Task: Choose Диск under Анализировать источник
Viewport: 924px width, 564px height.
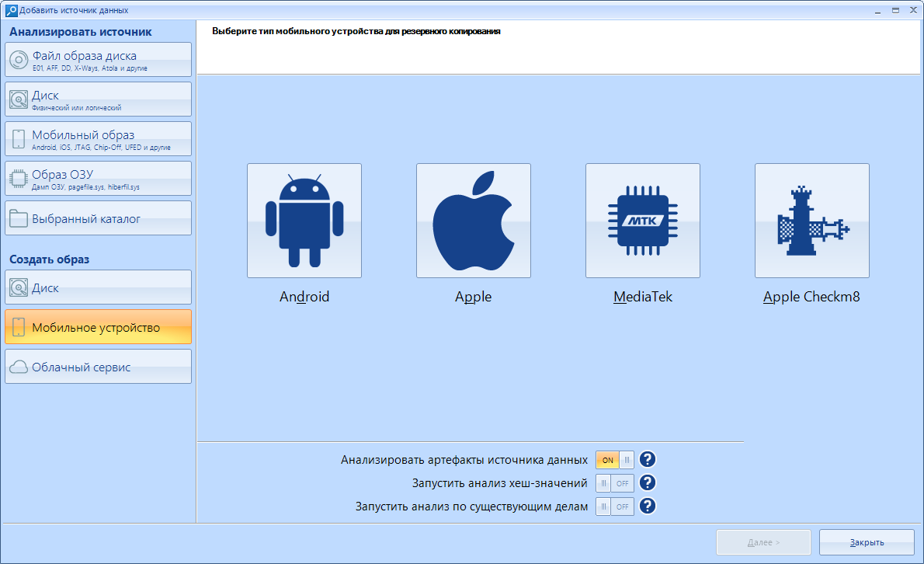Action: pos(98,99)
